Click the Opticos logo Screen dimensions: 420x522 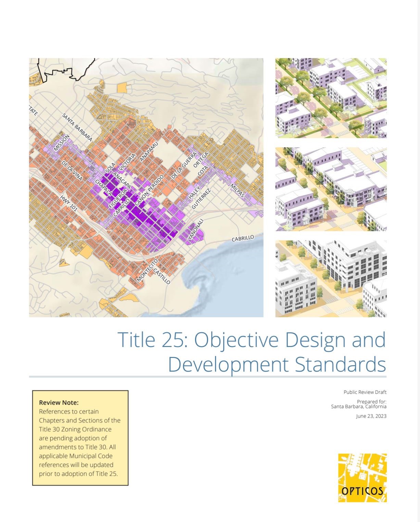(x=362, y=477)
